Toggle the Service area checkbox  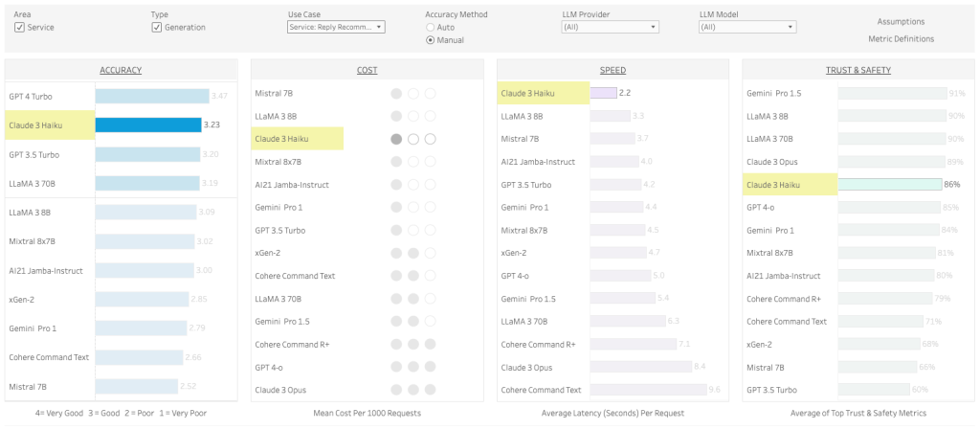point(19,28)
